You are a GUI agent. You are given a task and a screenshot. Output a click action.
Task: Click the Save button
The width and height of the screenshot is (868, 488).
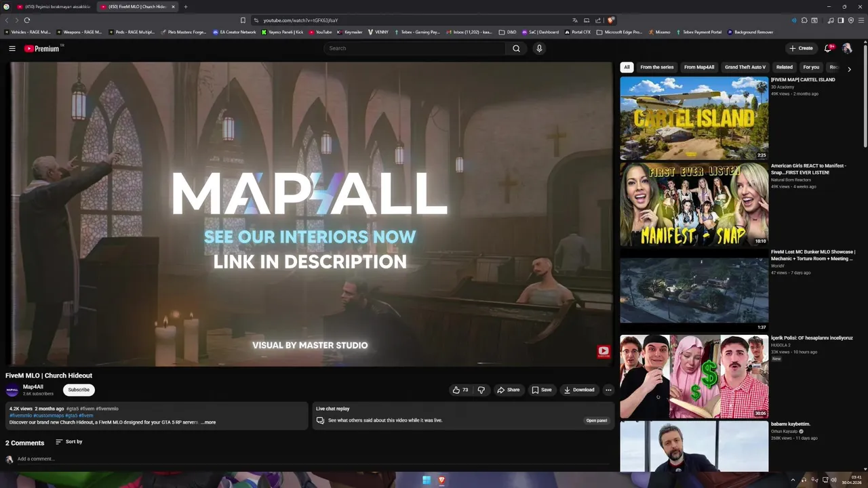541,390
